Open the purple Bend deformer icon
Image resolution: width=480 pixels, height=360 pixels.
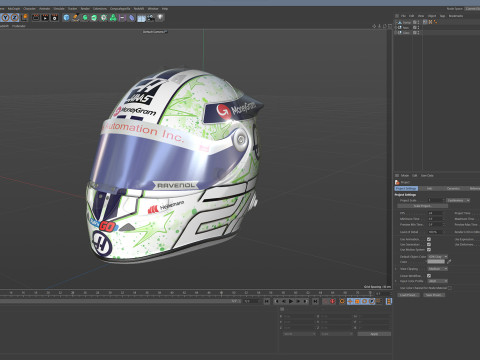coord(122,17)
